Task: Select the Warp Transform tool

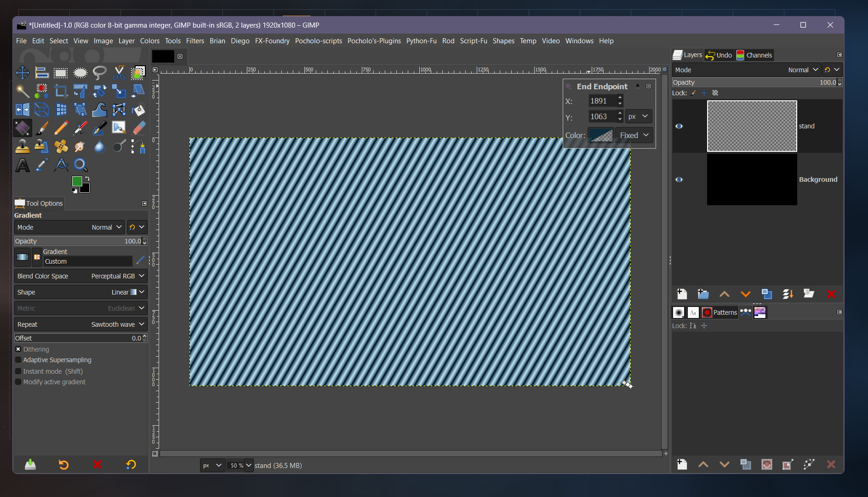Action: (99, 110)
